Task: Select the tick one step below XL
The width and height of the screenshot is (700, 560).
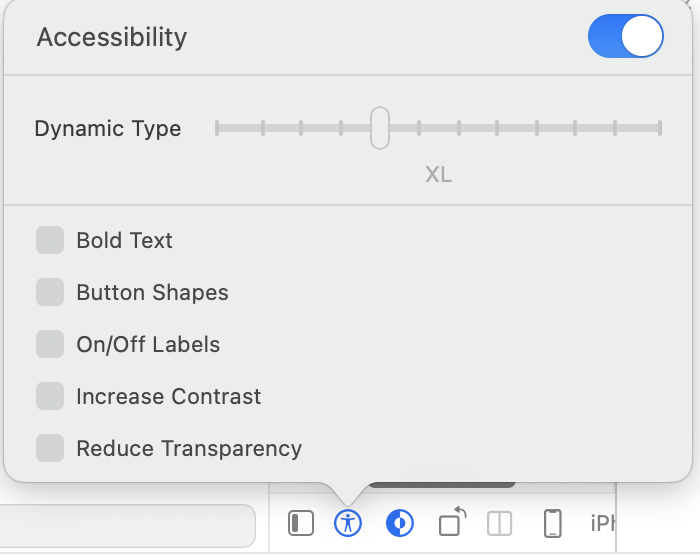Action: pyautogui.click(x=341, y=128)
